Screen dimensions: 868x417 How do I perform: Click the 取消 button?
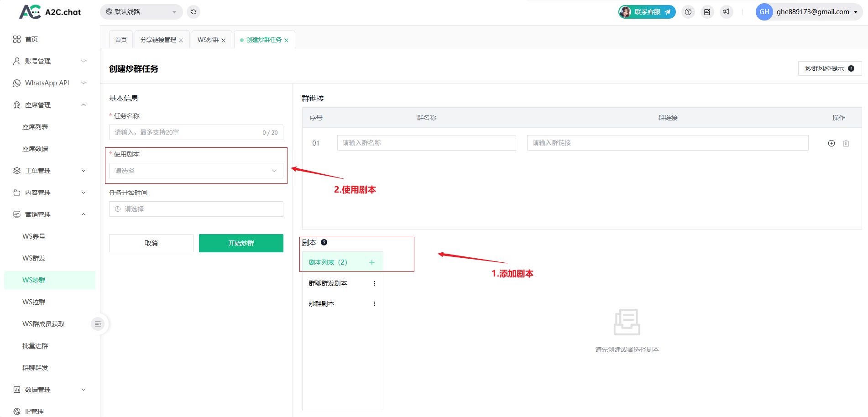[151, 243]
